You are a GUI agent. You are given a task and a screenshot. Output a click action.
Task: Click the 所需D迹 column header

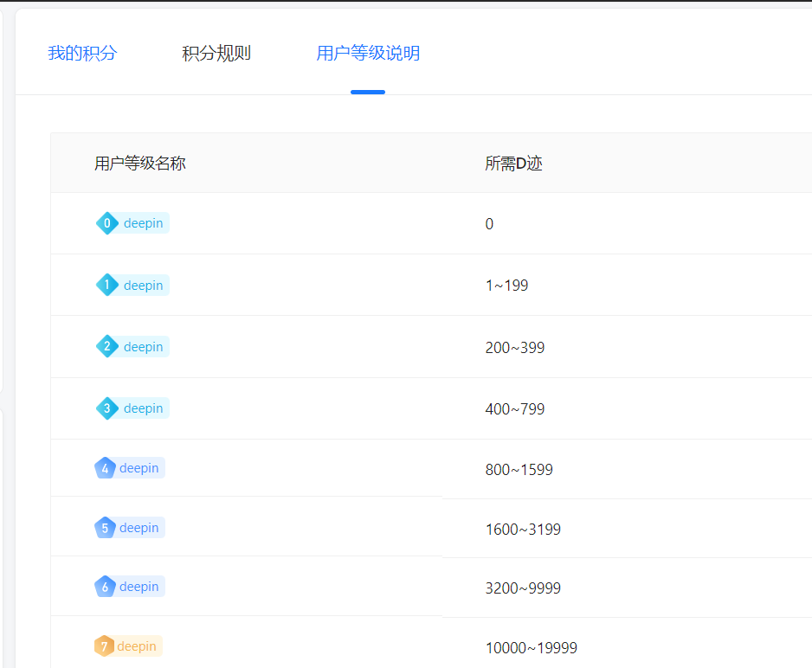click(513, 164)
